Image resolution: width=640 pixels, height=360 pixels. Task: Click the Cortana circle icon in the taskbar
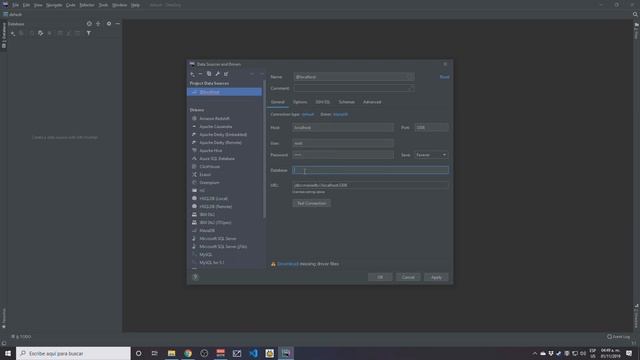pos(138,353)
